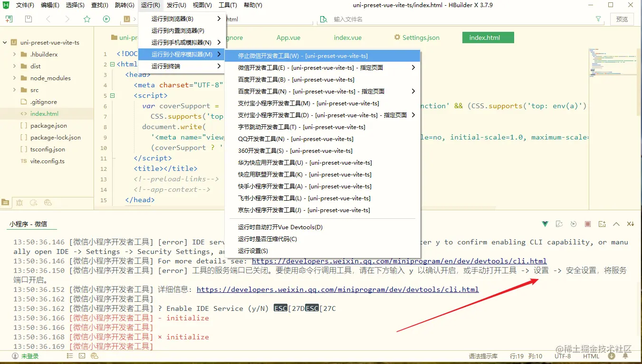Click the rerun console icon
This screenshot has width=642, height=364.
click(574, 224)
